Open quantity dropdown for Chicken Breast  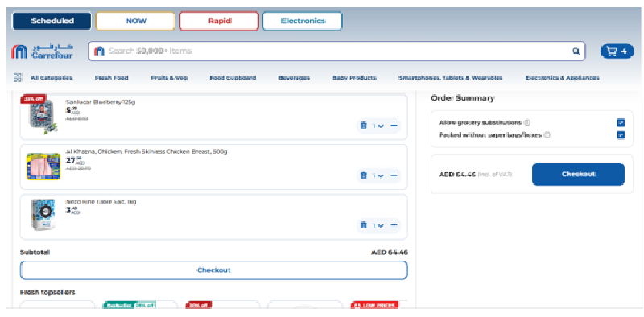click(378, 175)
